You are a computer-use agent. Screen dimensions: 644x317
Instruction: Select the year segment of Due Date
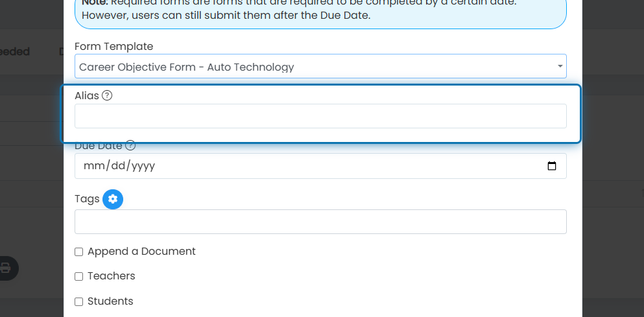click(144, 166)
